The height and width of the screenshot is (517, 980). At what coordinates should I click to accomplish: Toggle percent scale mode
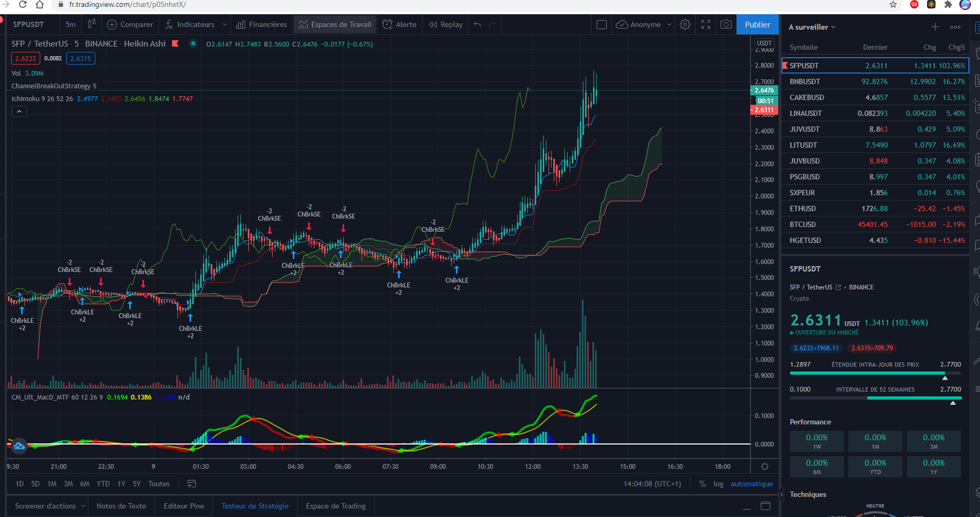click(x=703, y=484)
